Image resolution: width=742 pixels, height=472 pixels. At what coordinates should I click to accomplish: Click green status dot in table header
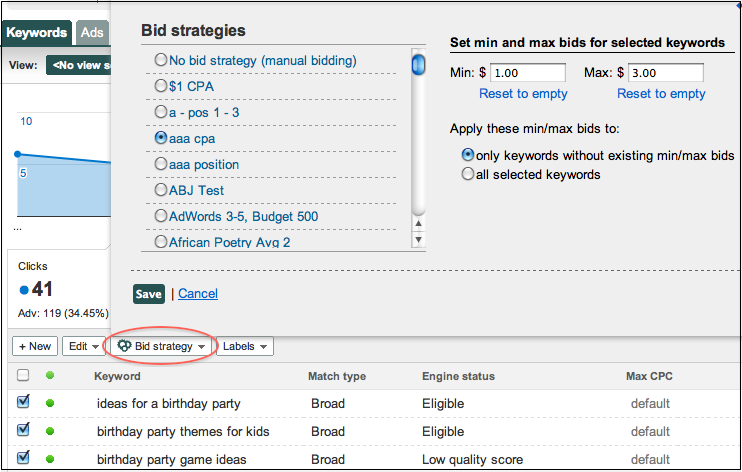pos(50,375)
